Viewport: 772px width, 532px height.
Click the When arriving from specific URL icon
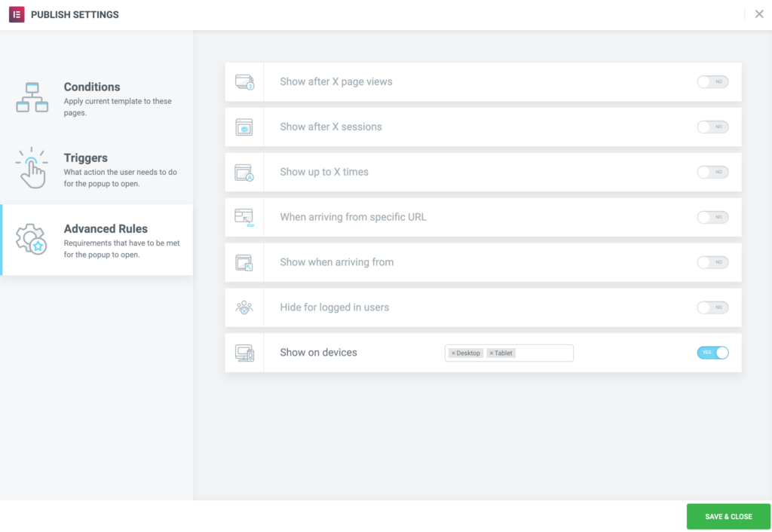pyautogui.click(x=244, y=217)
